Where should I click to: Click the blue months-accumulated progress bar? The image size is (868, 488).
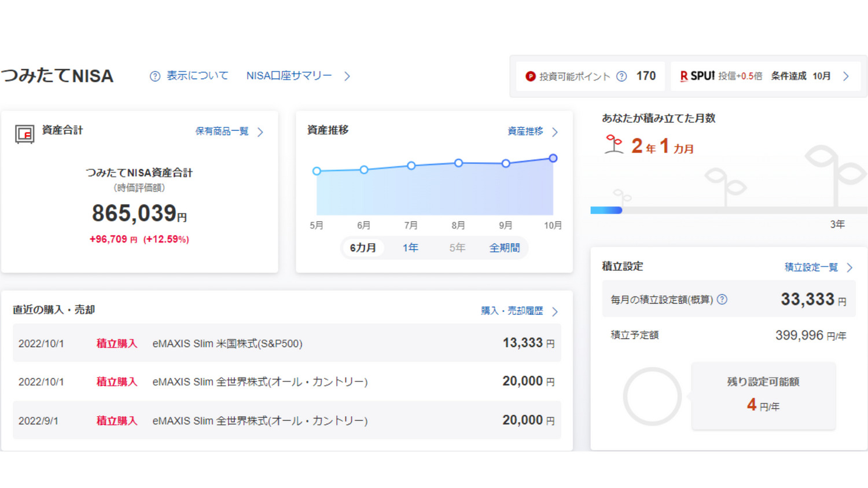606,210
